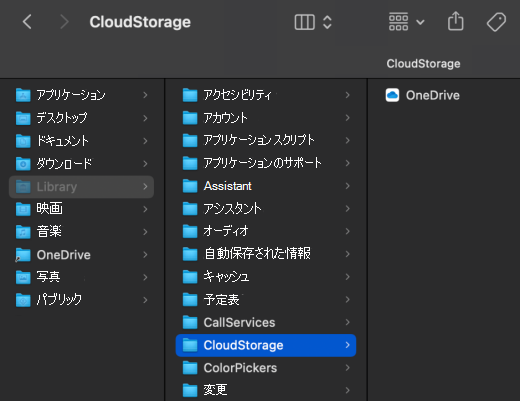Select the OneDrive name in the CloudStorage column
The height and width of the screenshot is (401, 520).
433,95
